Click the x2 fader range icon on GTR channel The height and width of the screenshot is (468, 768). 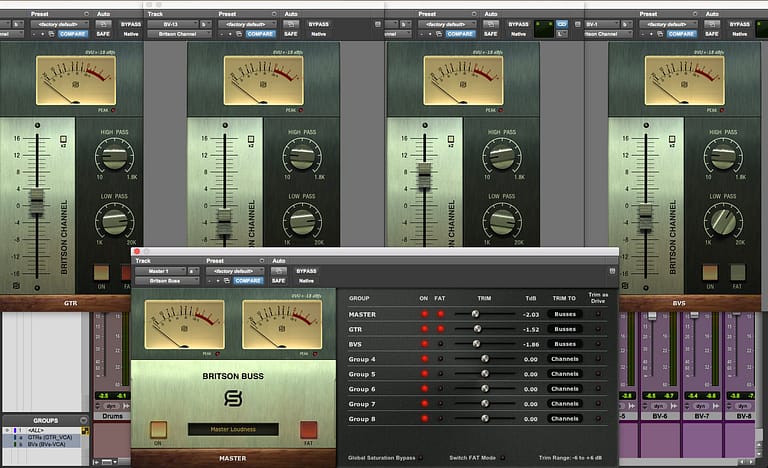(x=63, y=137)
